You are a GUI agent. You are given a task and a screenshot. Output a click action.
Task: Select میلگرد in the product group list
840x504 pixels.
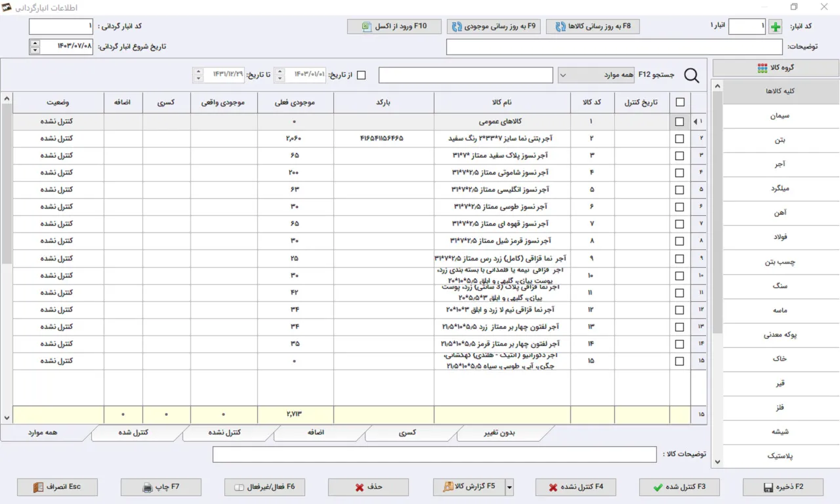click(x=781, y=189)
